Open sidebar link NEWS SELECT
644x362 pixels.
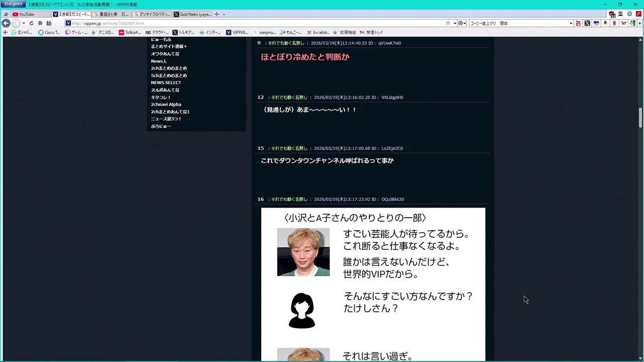[x=166, y=82]
